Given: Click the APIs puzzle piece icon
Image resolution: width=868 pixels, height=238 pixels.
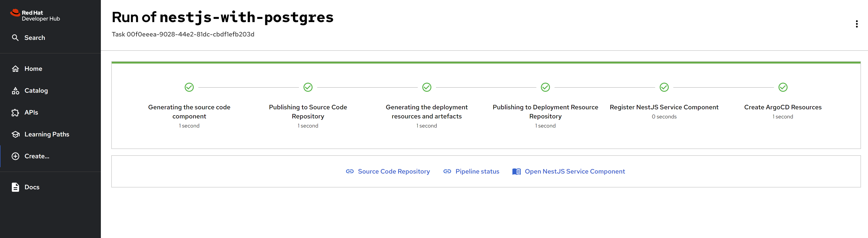Looking at the screenshot, I should click(15, 113).
